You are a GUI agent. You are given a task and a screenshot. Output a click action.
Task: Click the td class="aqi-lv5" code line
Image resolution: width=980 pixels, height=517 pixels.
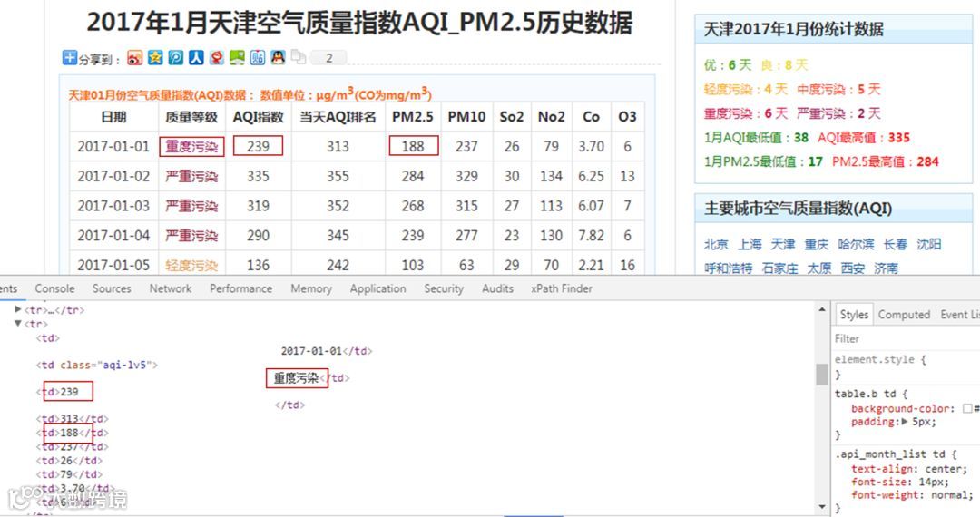[x=97, y=365]
